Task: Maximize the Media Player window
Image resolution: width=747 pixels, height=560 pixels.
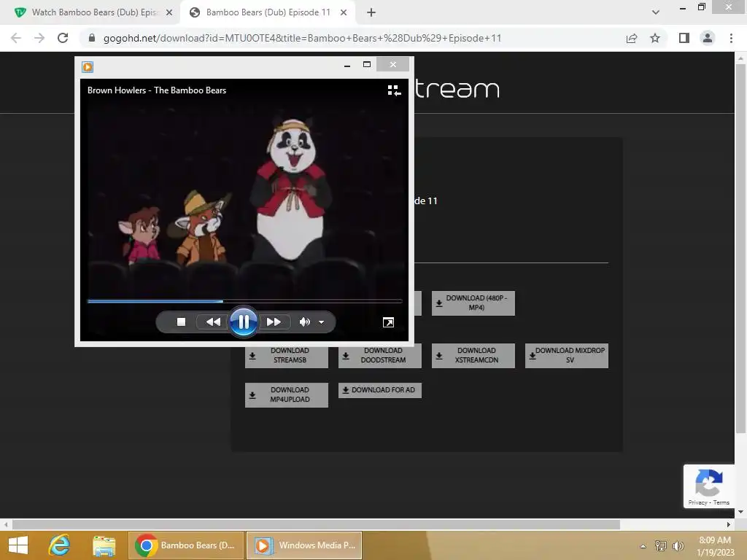Action: pyautogui.click(x=367, y=65)
